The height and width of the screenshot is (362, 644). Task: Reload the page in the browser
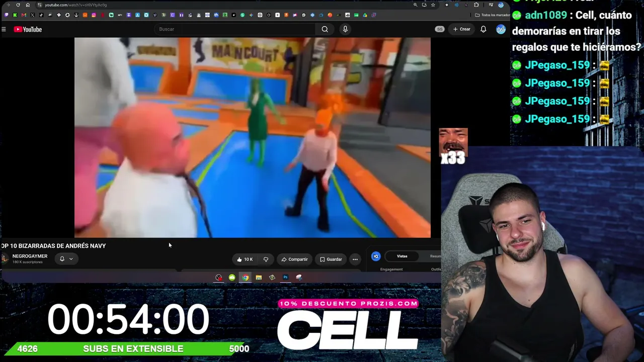click(18, 5)
